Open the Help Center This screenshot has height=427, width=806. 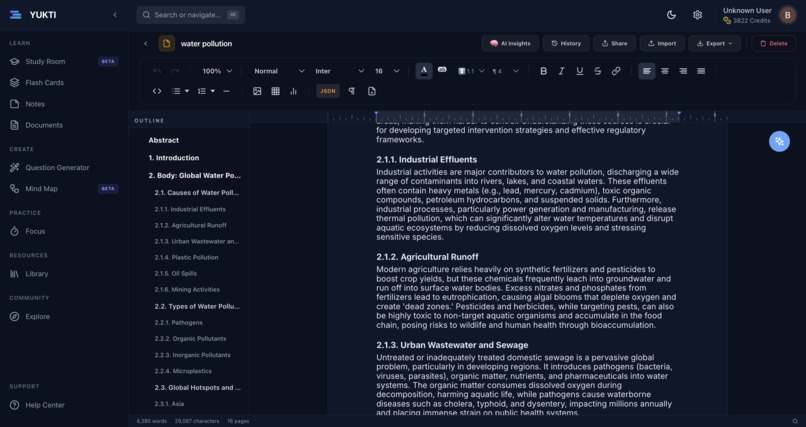64,405
